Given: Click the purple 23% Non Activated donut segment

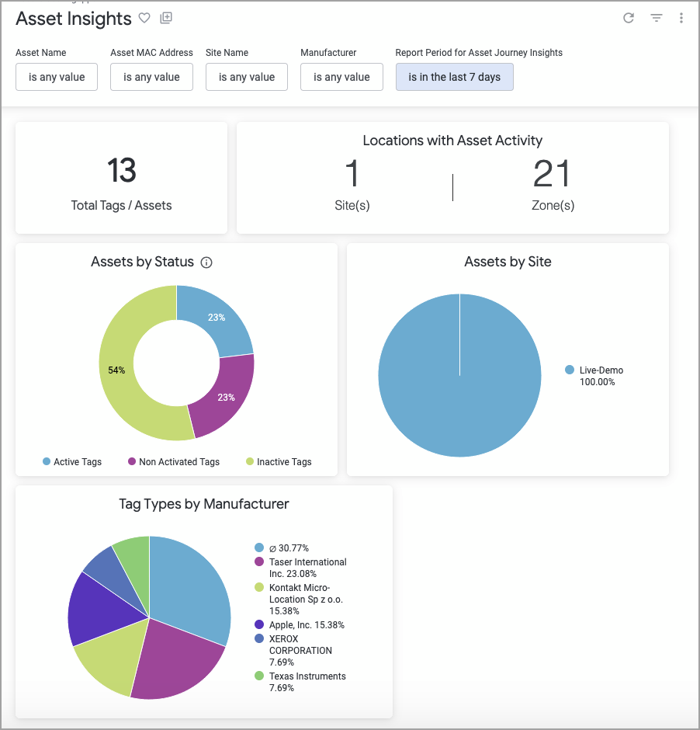Looking at the screenshot, I should tap(226, 397).
